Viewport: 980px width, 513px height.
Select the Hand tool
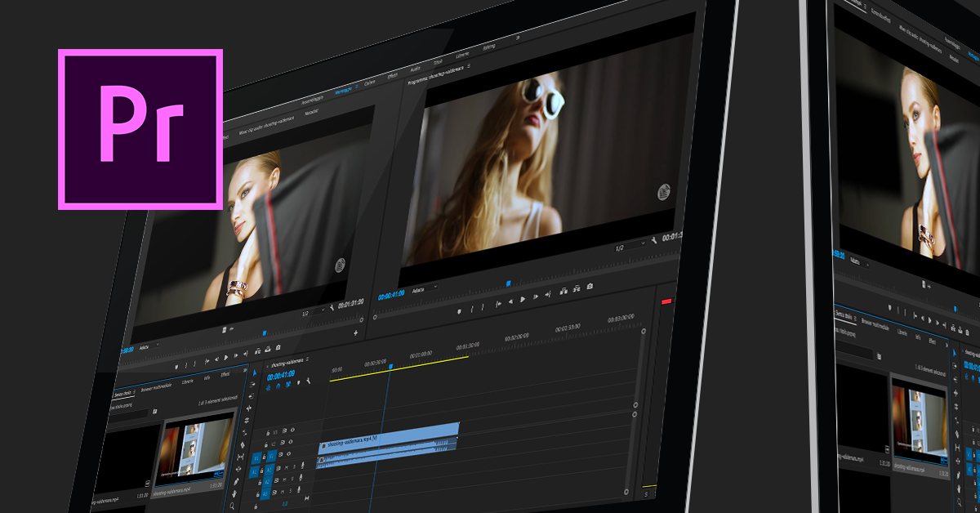click(x=234, y=493)
